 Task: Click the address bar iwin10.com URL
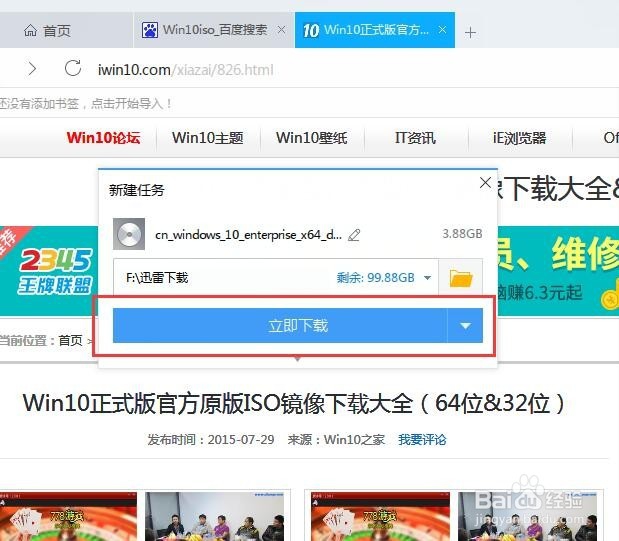pos(186,70)
